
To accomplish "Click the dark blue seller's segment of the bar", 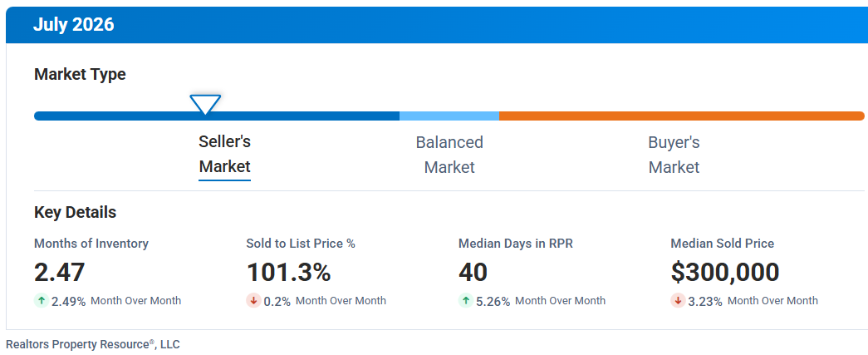I will point(217,116).
